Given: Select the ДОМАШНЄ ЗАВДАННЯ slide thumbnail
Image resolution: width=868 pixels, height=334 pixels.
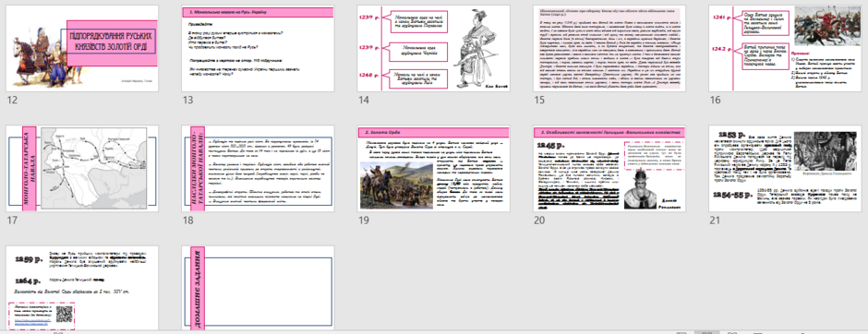Looking at the screenshot, I should [x=258, y=288].
